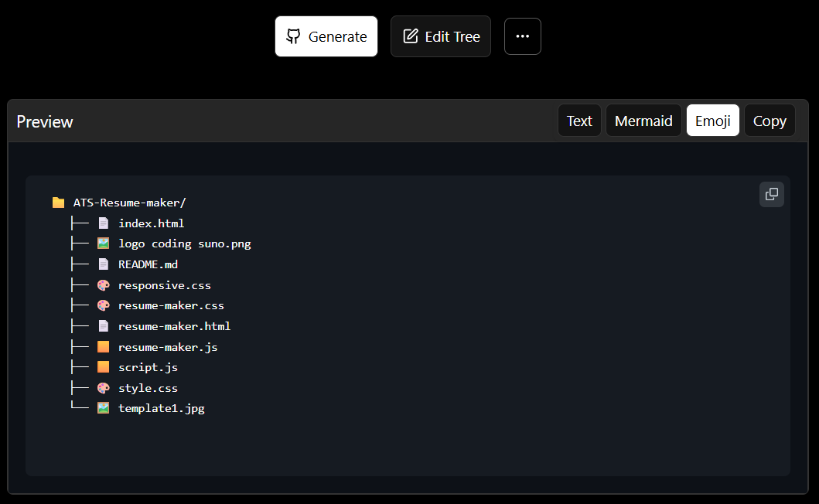Viewport: 819px width, 504px height.
Task: Click the orange icon beside resume-maker.js
Action: [x=104, y=347]
